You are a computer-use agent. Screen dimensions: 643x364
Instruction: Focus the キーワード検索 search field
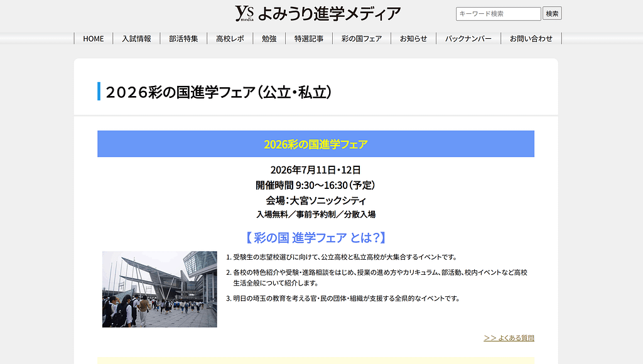[x=498, y=14]
